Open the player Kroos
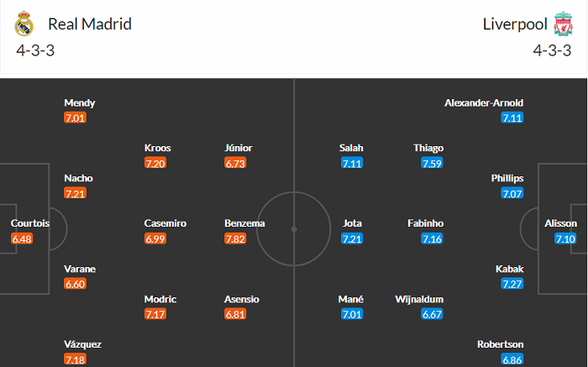This screenshot has height=367, width=588. [158, 148]
